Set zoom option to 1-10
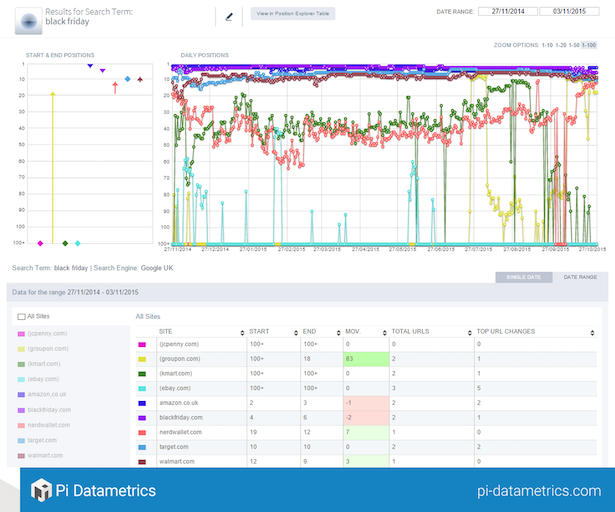 547,46
